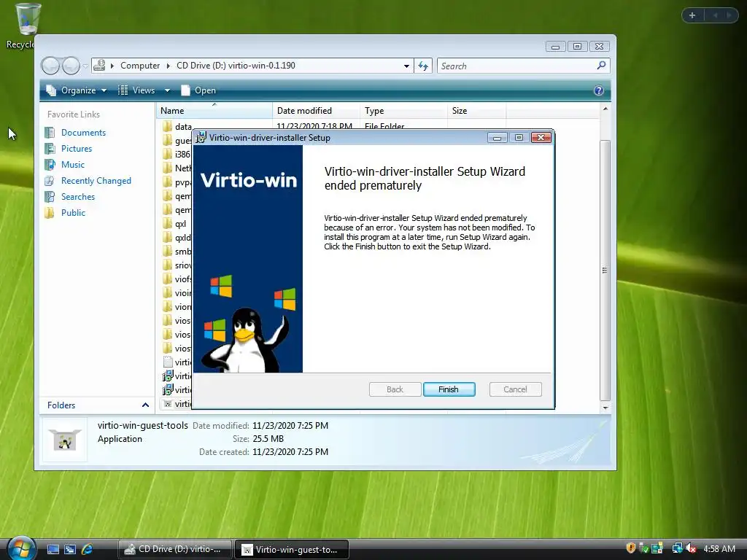747x560 pixels.
Task: Sort by Size column header
Action: [x=476, y=111]
